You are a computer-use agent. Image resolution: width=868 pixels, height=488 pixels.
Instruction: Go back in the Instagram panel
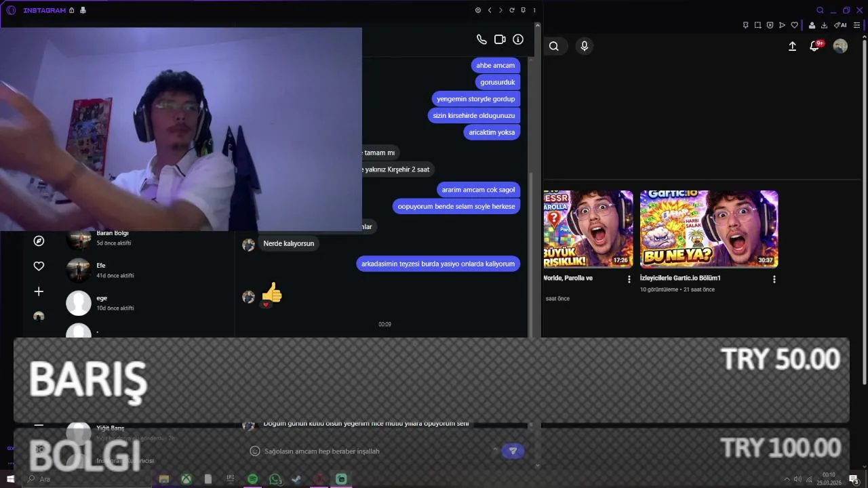coord(490,10)
